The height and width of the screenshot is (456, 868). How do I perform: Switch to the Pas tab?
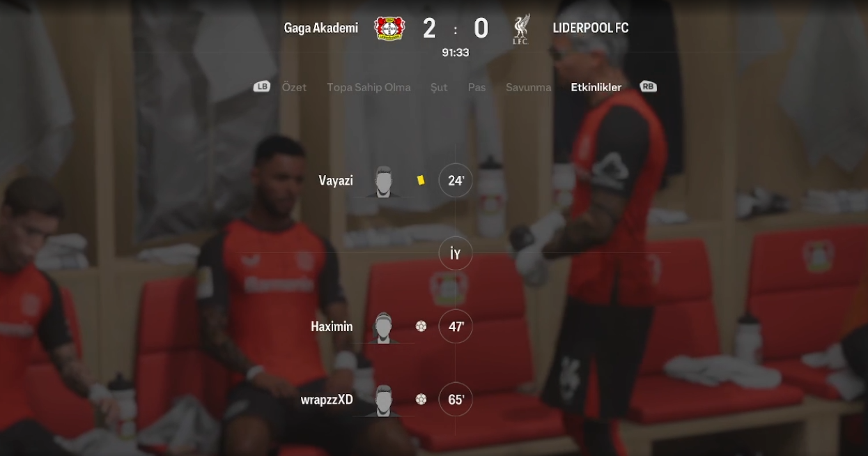(x=476, y=87)
